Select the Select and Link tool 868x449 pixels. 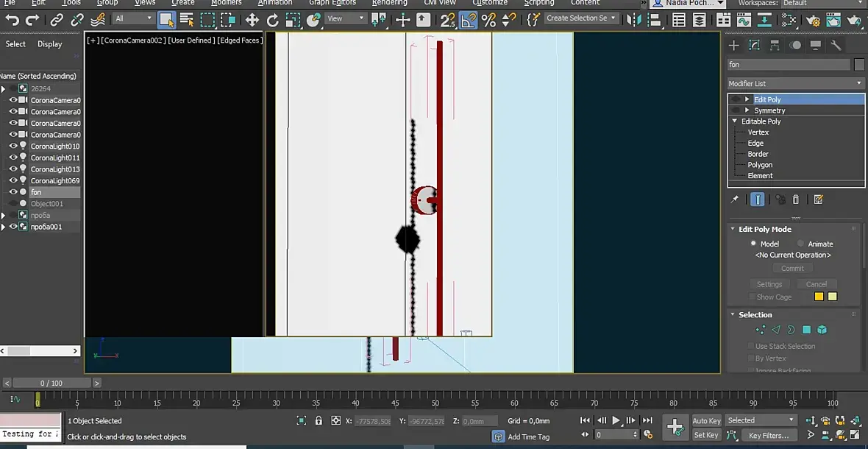(57, 21)
